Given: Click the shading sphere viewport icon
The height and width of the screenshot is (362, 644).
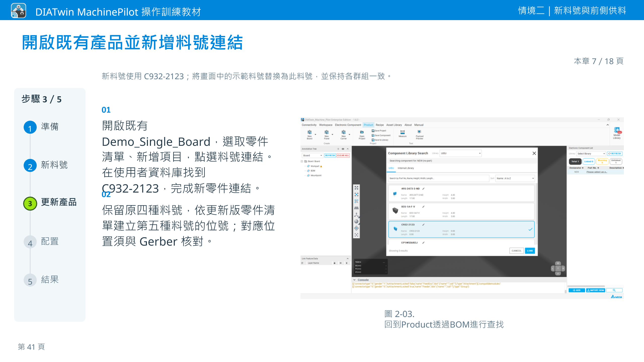Looking at the screenshot, I should point(356,221).
